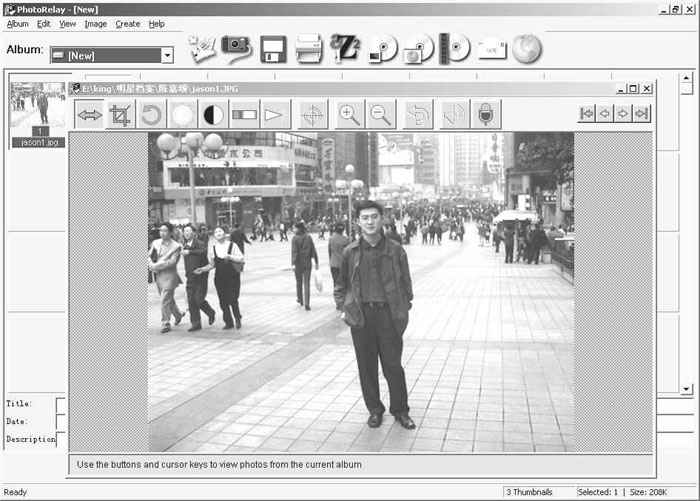Click the zoom in magnifier
700x501 pixels.
pyautogui.click(x=349, y=115)
